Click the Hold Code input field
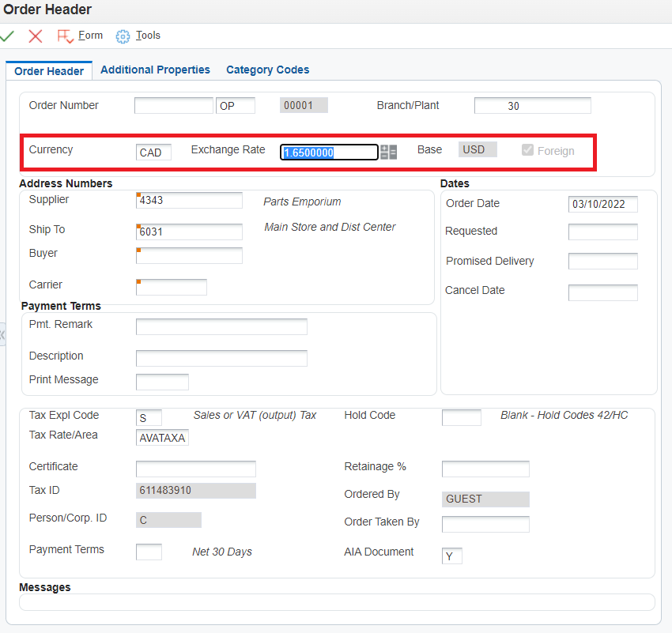 coord(462,417)
